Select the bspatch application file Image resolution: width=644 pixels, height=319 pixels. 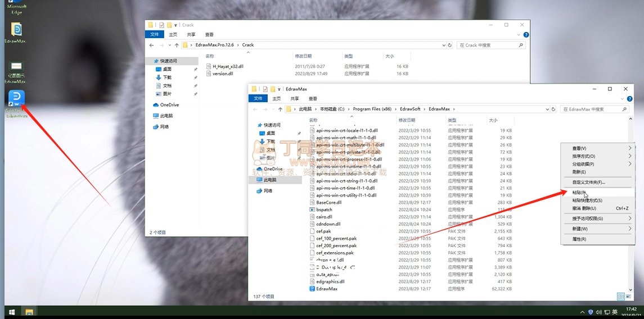pyautogui.click(x=326, y=209)
